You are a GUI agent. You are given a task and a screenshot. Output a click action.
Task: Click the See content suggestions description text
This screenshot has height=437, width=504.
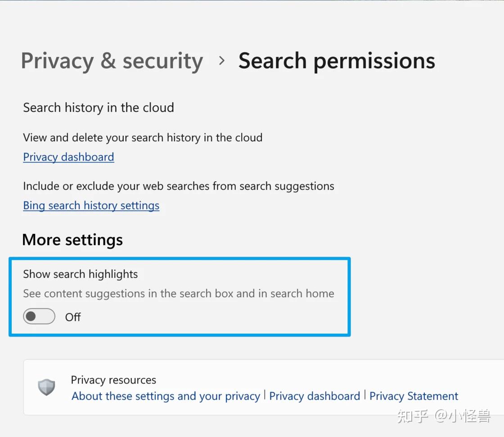179,294
